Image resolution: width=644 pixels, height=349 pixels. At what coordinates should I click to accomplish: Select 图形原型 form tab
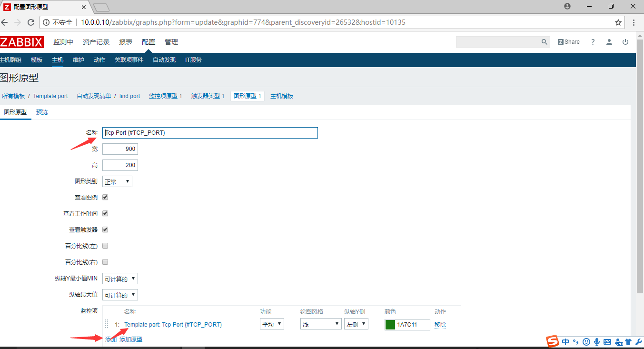point(15,112)
